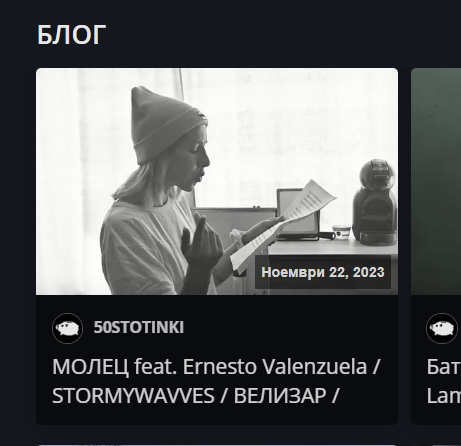Click the pig avatar beside 50STOTINKI
461x446 pixels.
click(67, 328)
